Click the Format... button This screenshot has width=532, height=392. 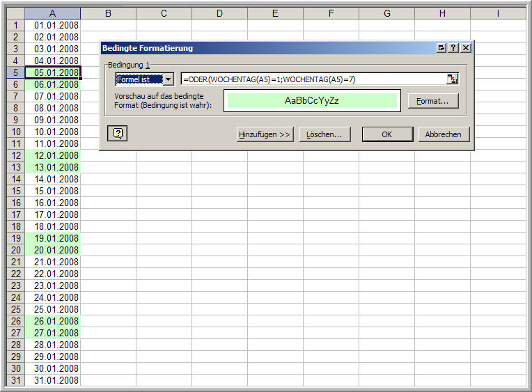[432, 101]
